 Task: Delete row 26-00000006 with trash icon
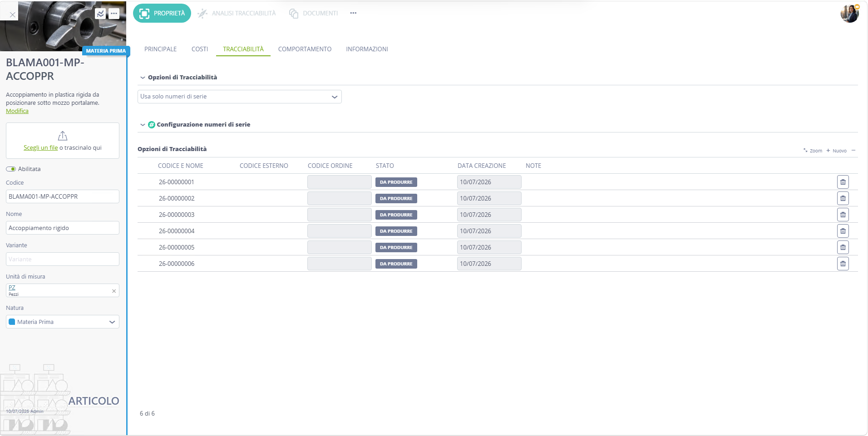[x=843, y=264]
